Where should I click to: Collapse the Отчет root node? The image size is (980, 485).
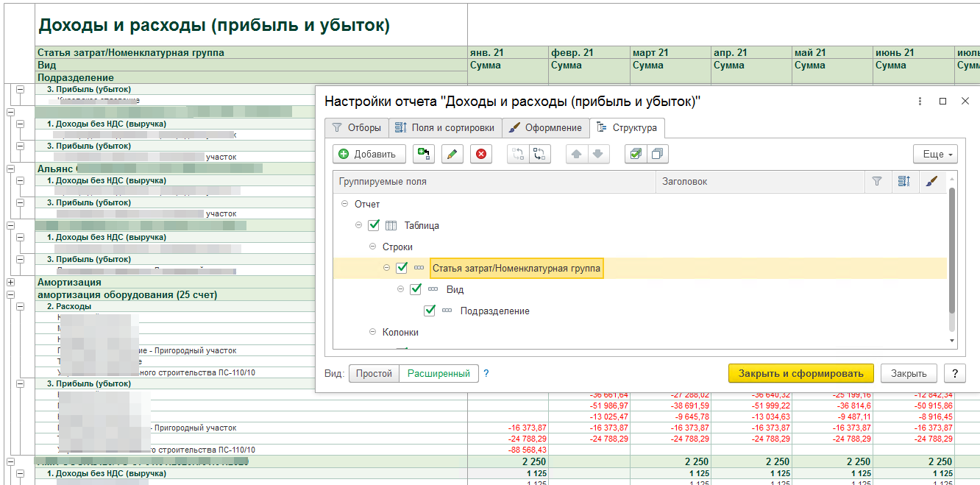tap(344, 205)
